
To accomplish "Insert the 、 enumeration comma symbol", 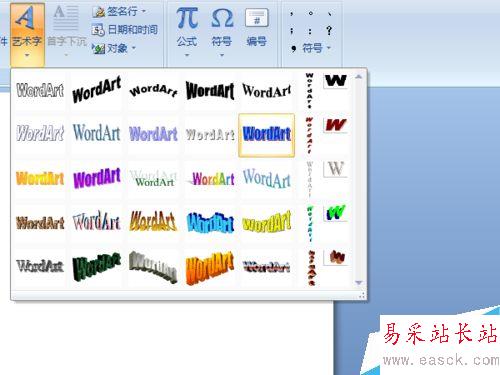I will click(x=329, y=13).
